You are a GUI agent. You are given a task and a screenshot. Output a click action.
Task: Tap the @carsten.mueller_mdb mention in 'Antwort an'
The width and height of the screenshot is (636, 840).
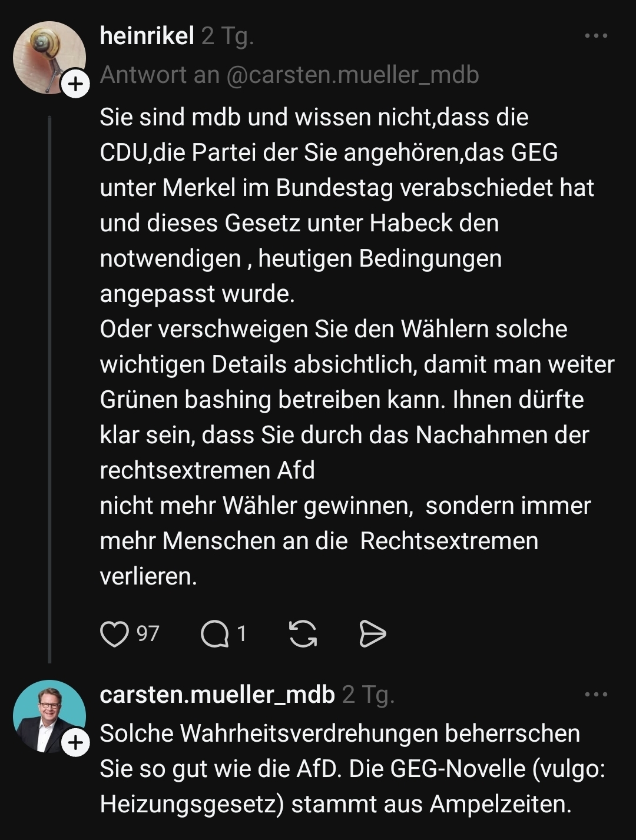(352, 75)
